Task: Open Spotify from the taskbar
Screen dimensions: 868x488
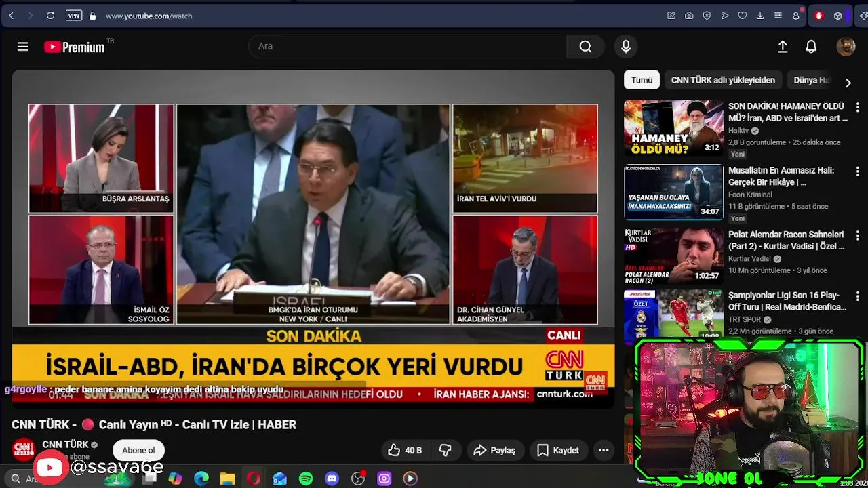Action: [306, 479]
